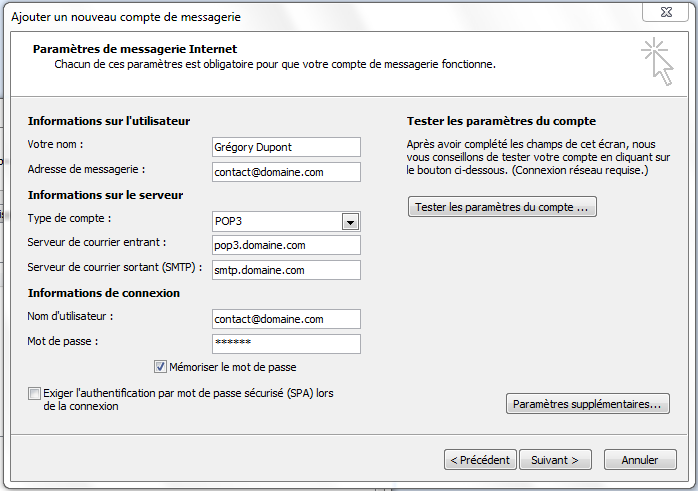The height and width of the screenshot is (491, 698).
Task: Close the account setup dialog window
Action: (666, 12)
